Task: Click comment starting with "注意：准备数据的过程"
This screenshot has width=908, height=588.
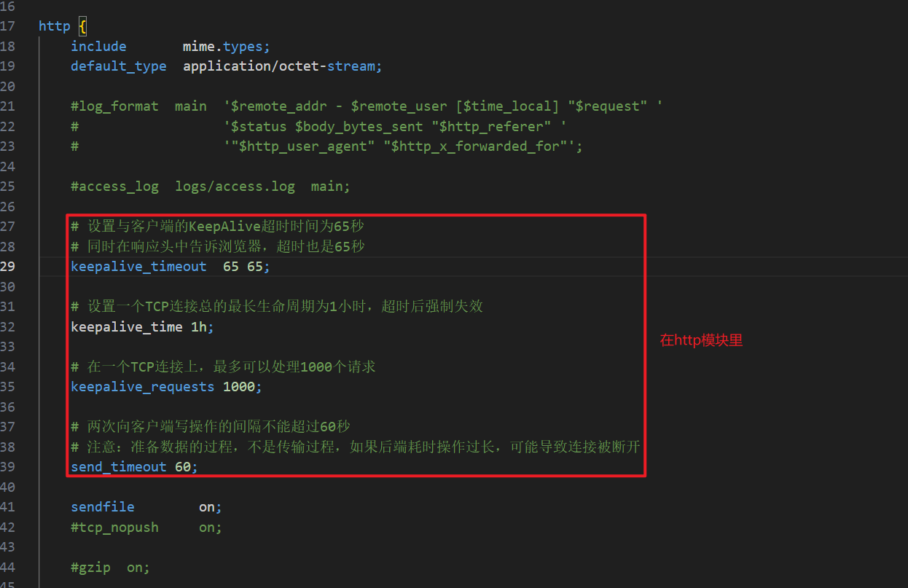Action: (x=364, y=447)
